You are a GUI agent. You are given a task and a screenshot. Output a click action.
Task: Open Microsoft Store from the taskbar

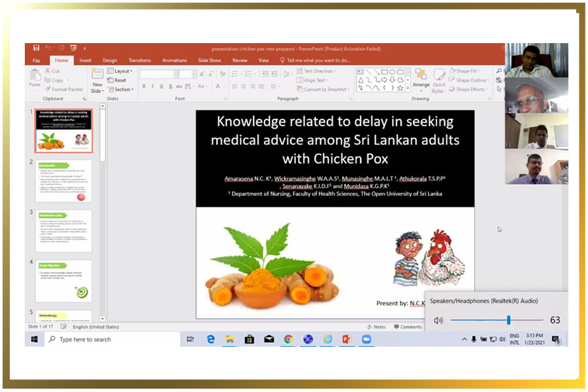(x=250, y=340)
